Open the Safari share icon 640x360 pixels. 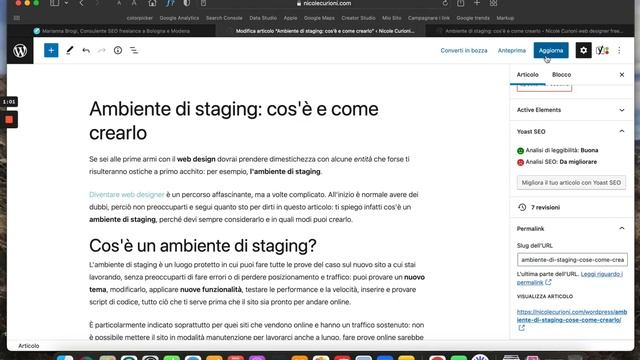tap(460, 3)
